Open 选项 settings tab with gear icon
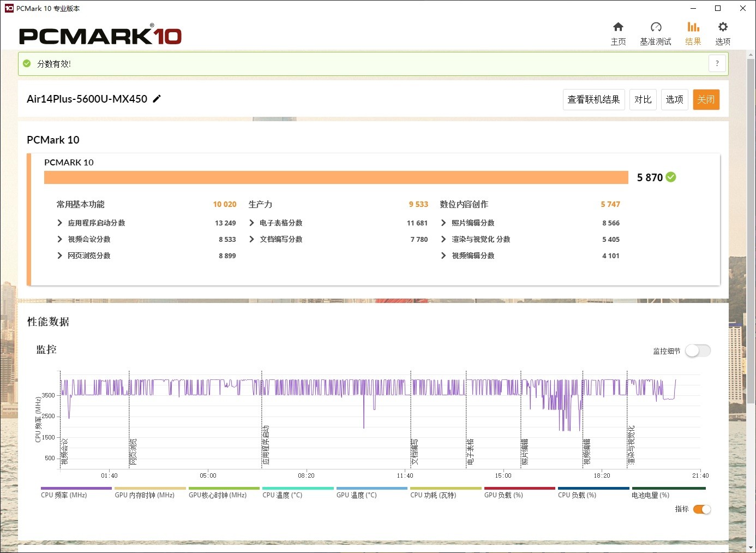756x553 pixels. pos(723,34)
